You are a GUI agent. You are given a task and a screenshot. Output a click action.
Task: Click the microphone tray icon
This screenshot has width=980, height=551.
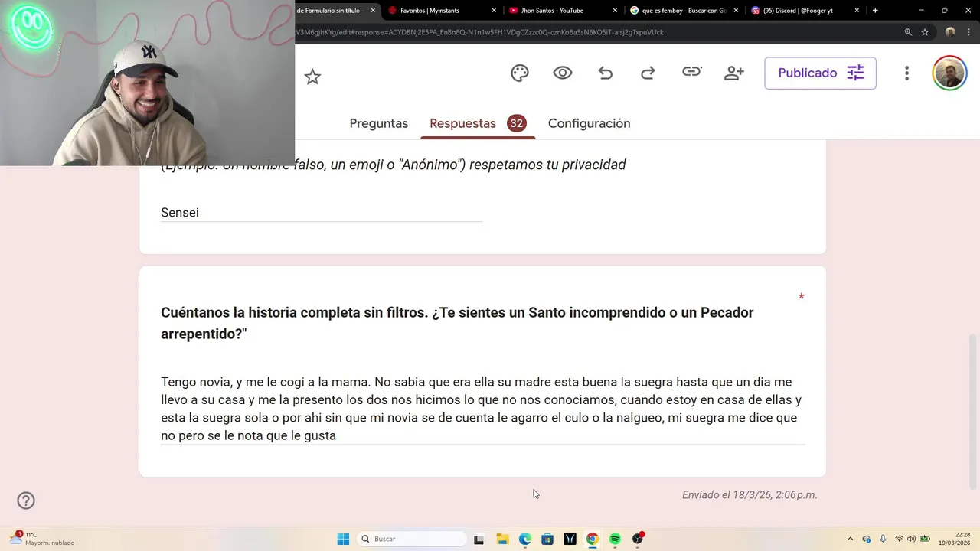[883, 539]
